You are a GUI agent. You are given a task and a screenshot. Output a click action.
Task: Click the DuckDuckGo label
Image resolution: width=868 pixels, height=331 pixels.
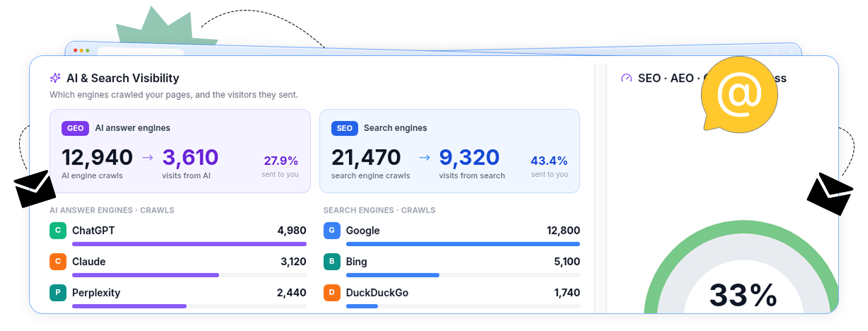(377, 293)
